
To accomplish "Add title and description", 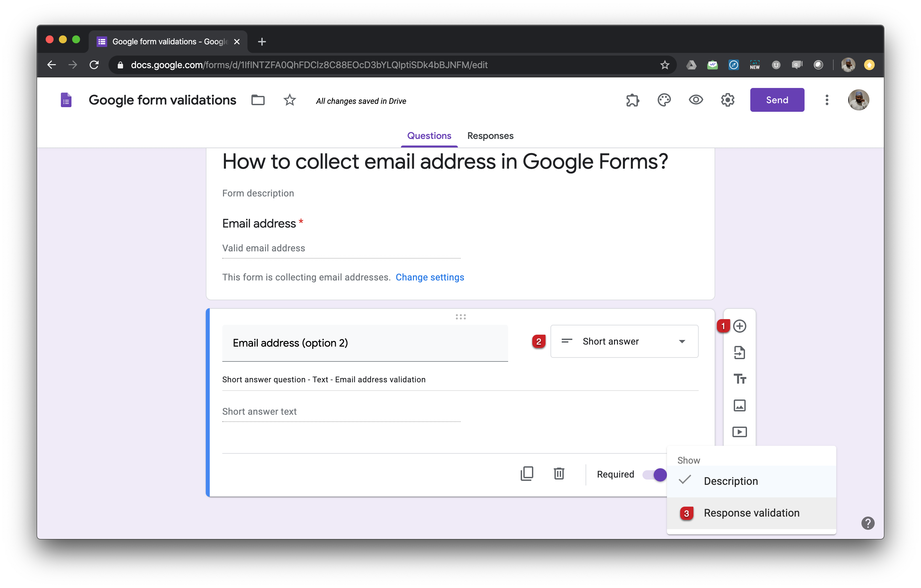I will (740, 379).
